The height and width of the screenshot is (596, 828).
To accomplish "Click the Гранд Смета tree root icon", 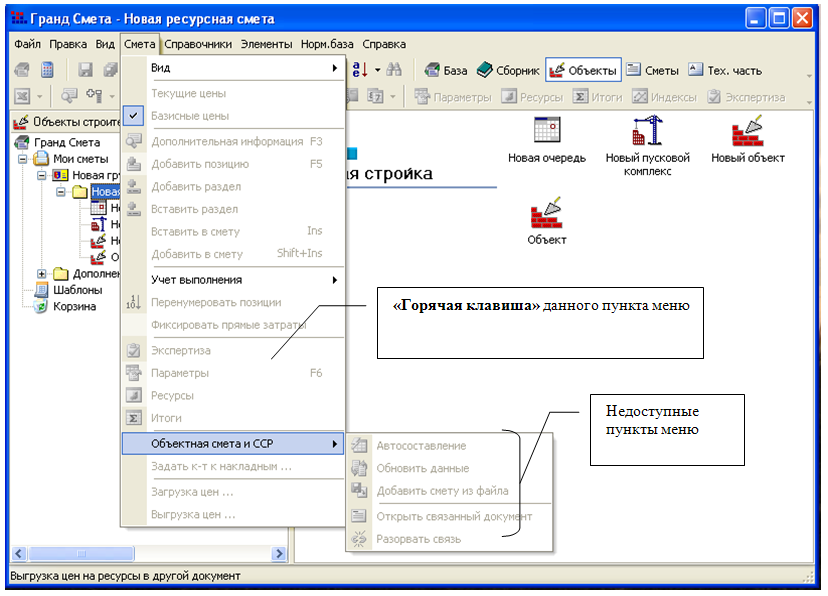I will click(22, 142).
